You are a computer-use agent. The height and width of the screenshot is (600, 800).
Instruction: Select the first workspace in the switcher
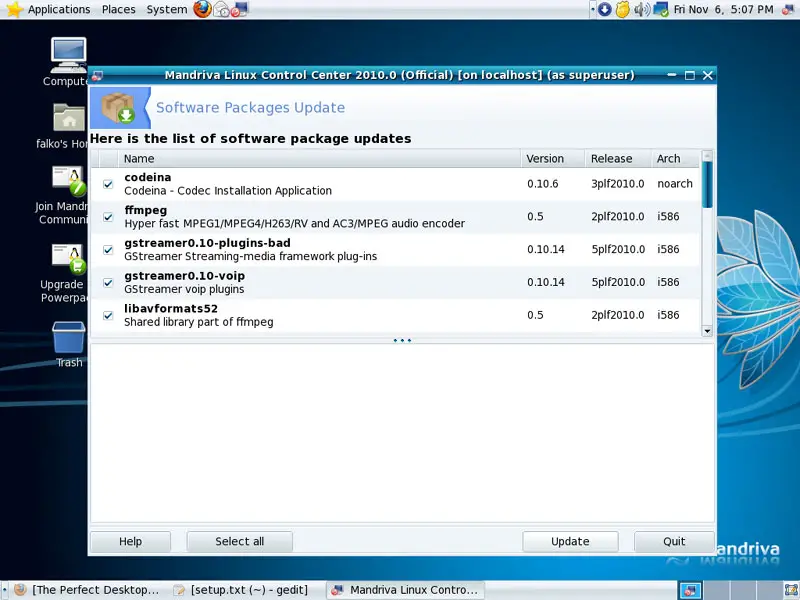point(689,590)
